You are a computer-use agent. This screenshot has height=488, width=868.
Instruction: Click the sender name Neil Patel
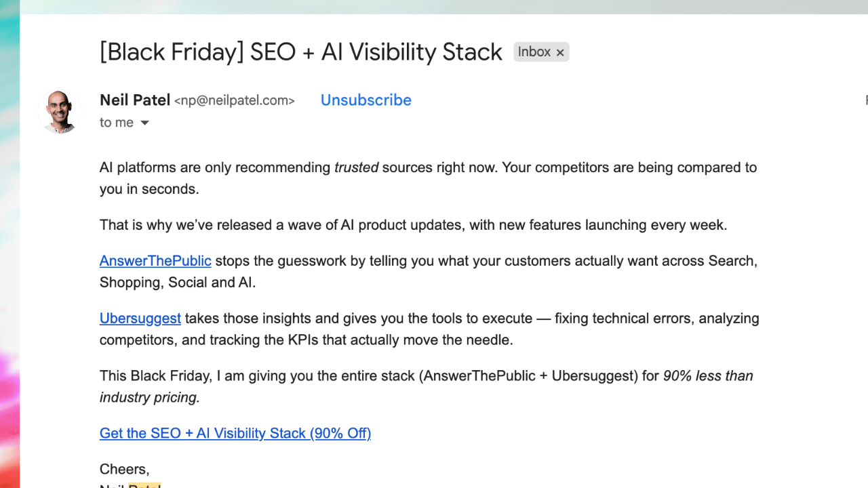tap(134, 100)
